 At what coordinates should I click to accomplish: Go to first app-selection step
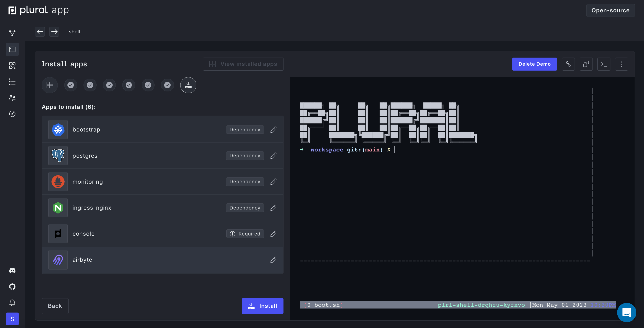[50, 85]
